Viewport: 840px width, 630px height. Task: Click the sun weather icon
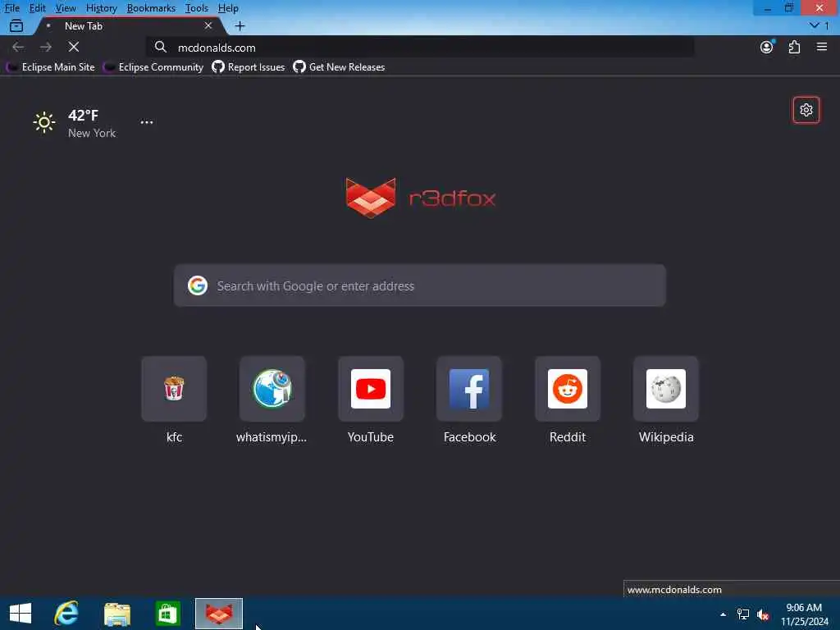pyautogui.click(x=44, y=122)
